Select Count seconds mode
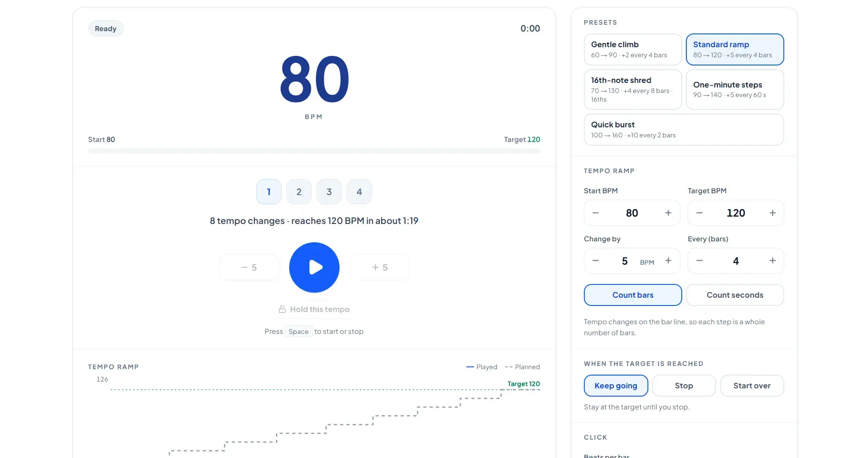 pyautogui.click(x=735, y=295)
